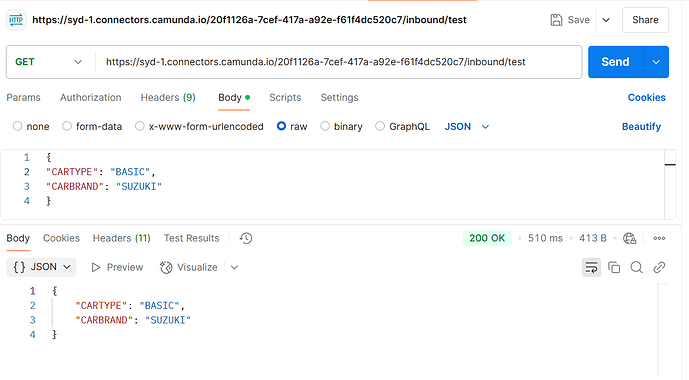The width and height of the screenshot is (689, 380).
Task: Open the response JSON format dropdown
Action: 41,267
